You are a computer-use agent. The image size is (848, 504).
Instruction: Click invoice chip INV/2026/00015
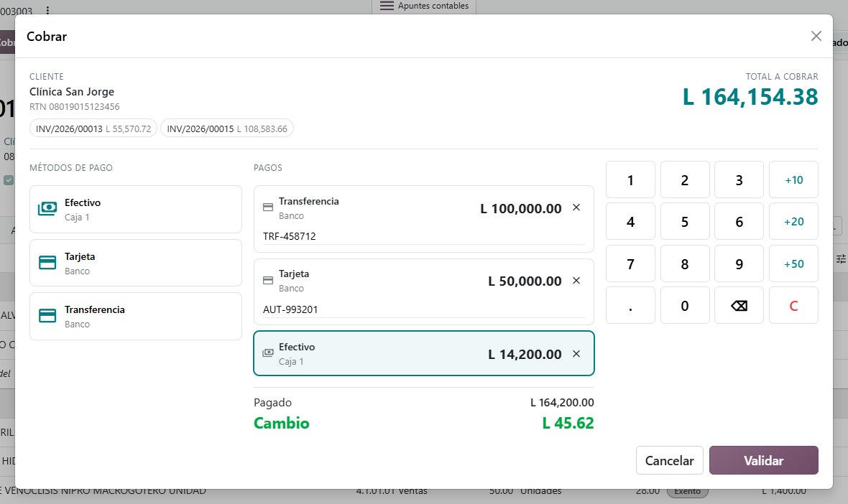(227, 129)
